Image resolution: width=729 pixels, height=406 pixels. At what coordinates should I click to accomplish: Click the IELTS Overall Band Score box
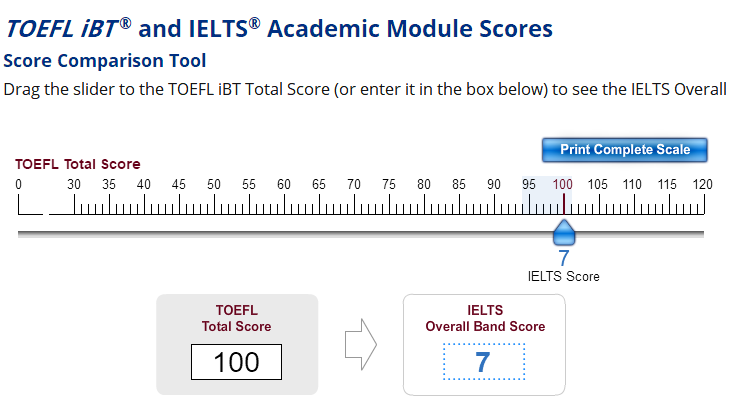(x=483, y=362)
